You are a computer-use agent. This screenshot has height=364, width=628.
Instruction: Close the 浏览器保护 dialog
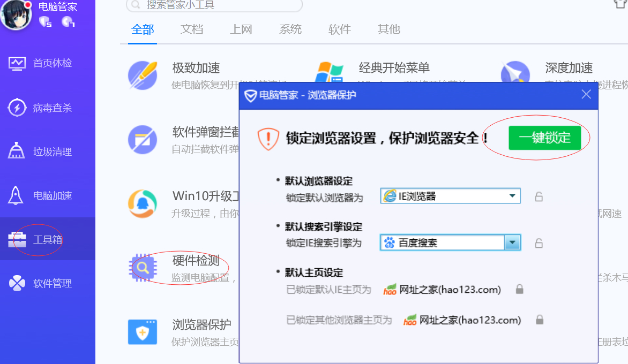586,94
